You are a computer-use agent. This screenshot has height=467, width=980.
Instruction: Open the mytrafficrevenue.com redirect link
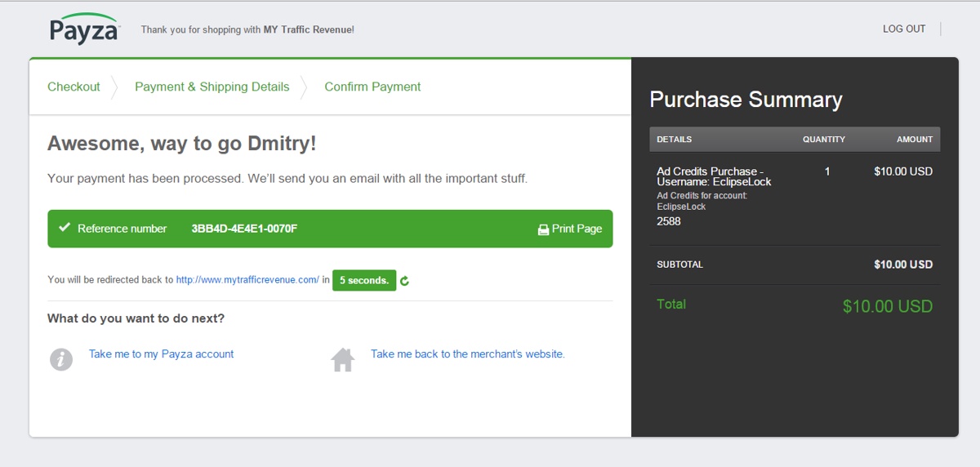247,280
